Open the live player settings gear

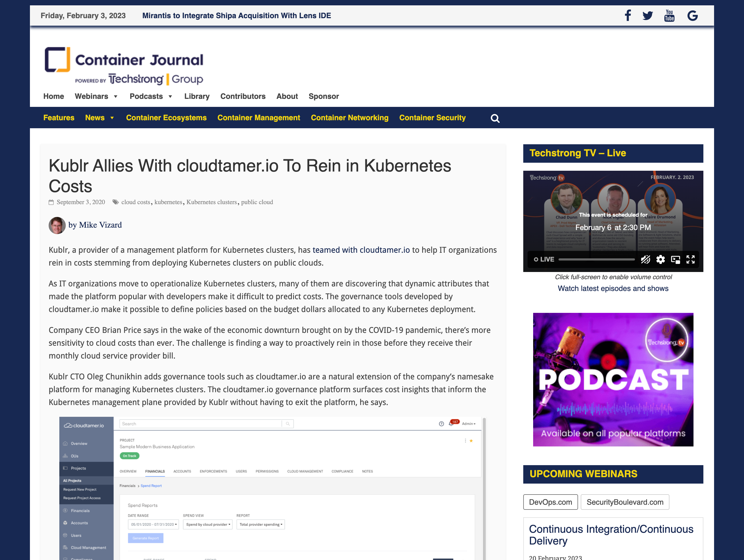pyautogui.click(x=661, y=259)
